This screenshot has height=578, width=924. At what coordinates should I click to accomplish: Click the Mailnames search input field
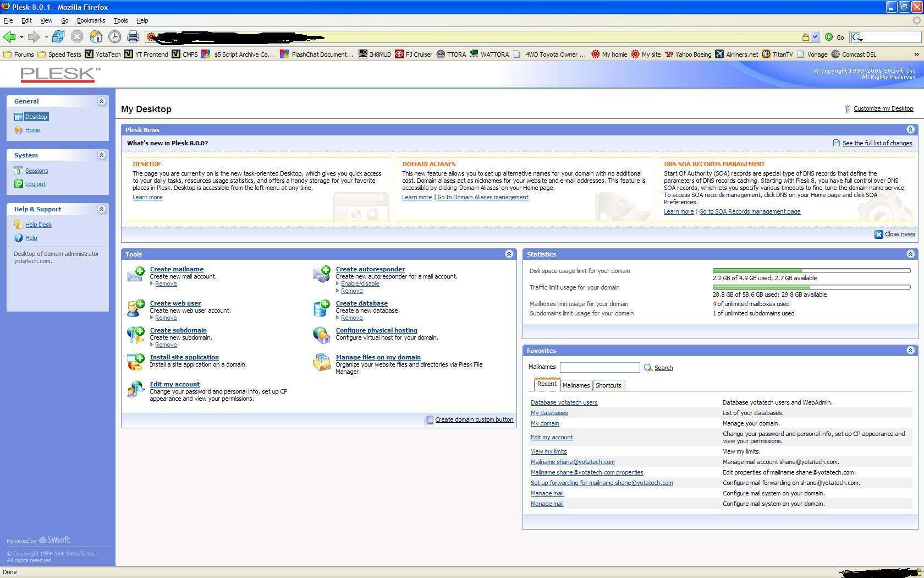[599, 367]
